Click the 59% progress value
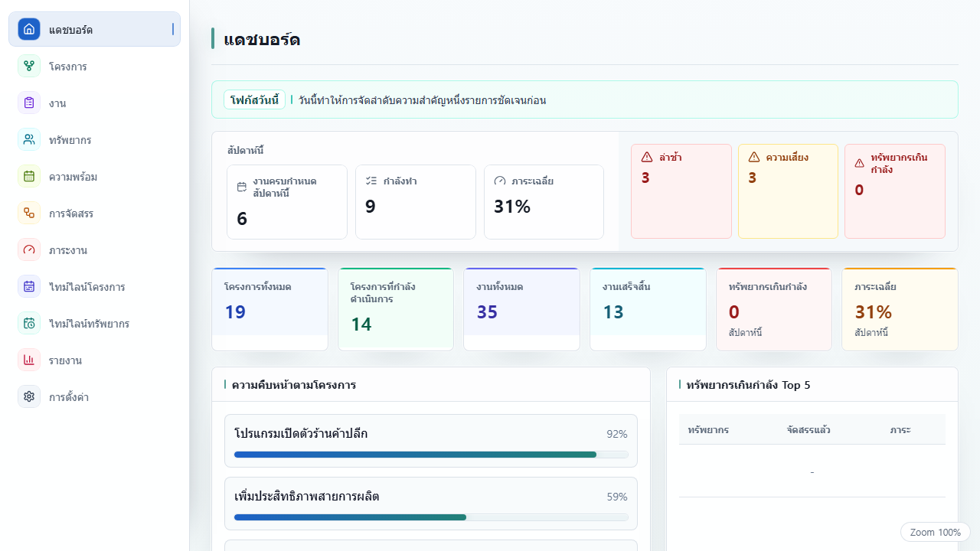The image size is (980, 551). [617, 497]
